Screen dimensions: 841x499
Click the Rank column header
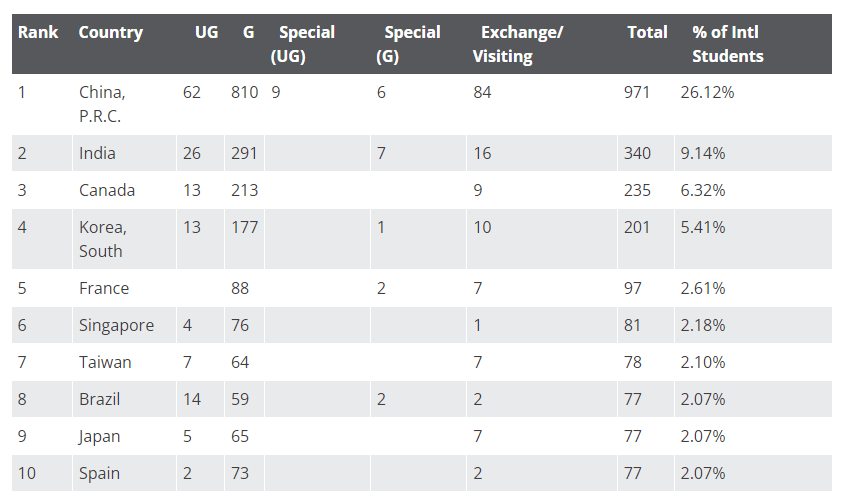pyautogui.click(x=38, y=32)
